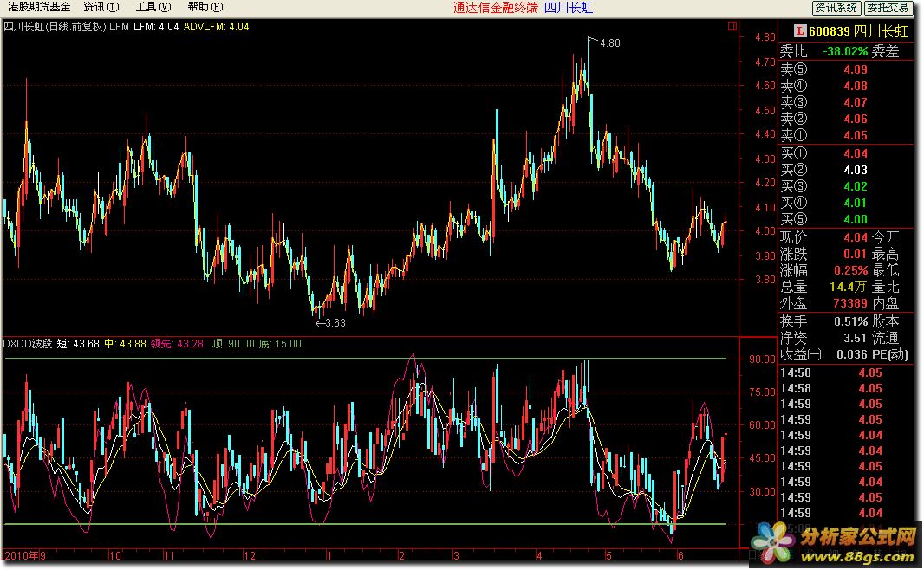Click the 换手 value 0.51%
924x570 pixels.
click(x=850, y=322)
